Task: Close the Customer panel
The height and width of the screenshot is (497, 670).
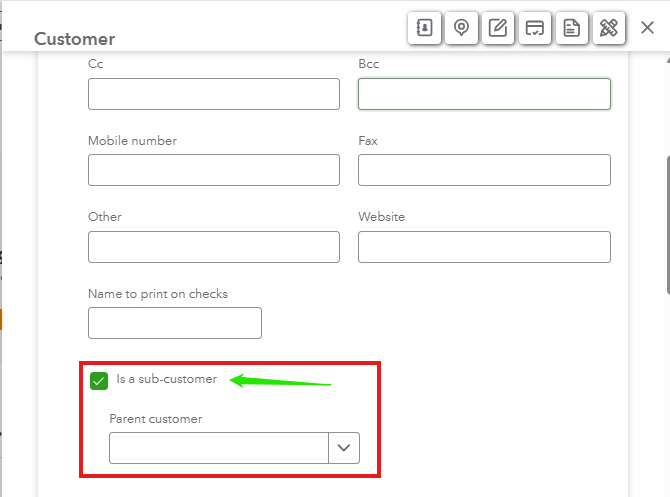Action: (647, 28)
